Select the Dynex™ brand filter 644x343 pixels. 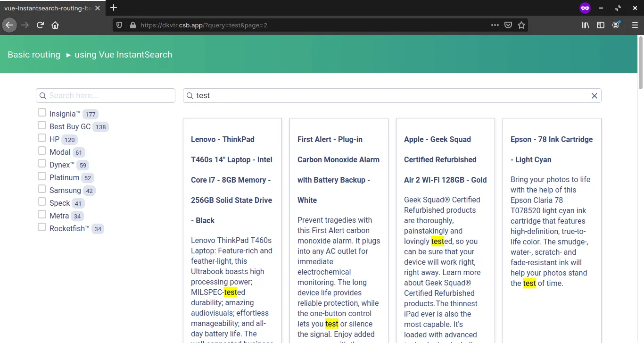pos(42,163)
